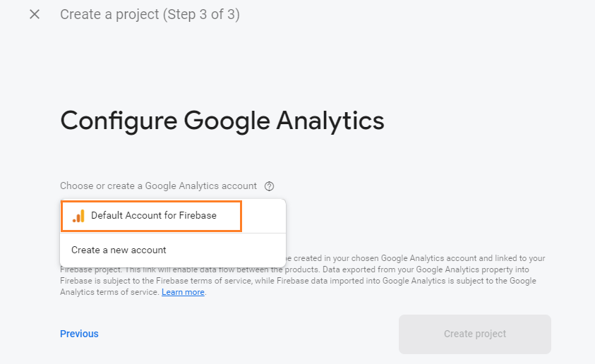
Task: Follow the blue Learn more hyperlink
Action: click(183, 292)
